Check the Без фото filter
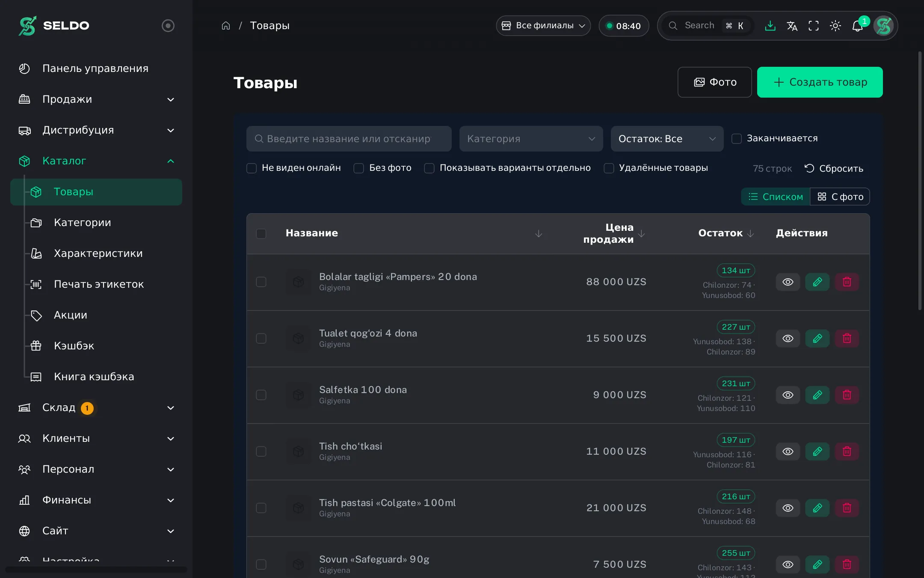This screenshot has height=578, width=924. pyautogui.click(x=358, y=168)
